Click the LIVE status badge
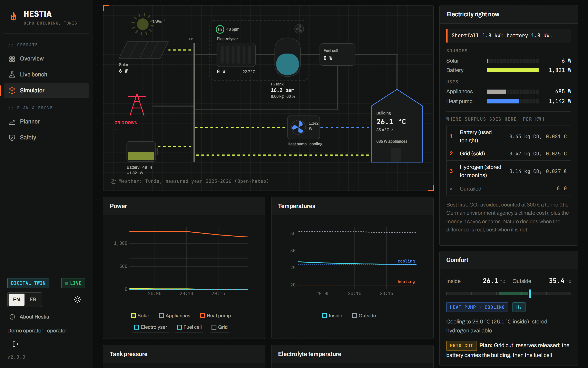This screenshot has height=368, width=588. (x=73, y=283)
